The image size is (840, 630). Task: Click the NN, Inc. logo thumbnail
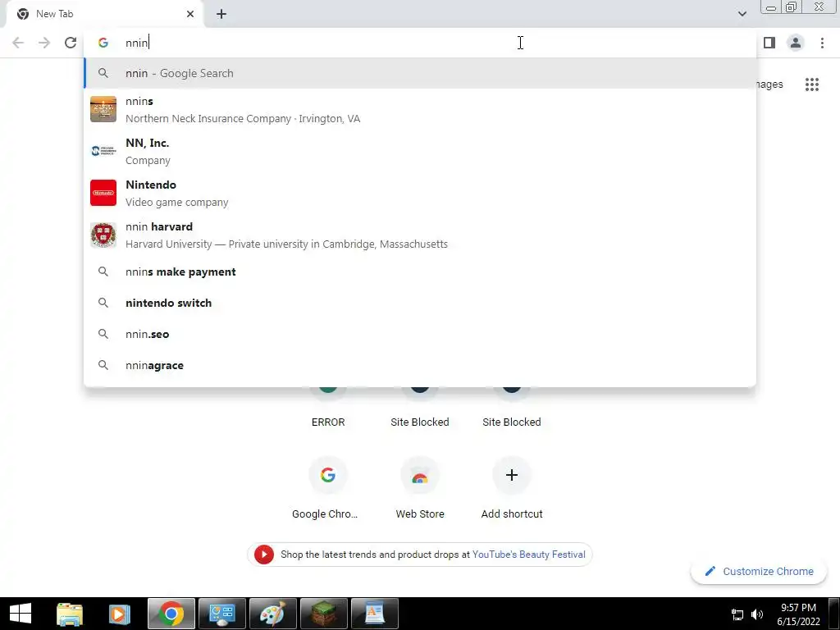103,151
